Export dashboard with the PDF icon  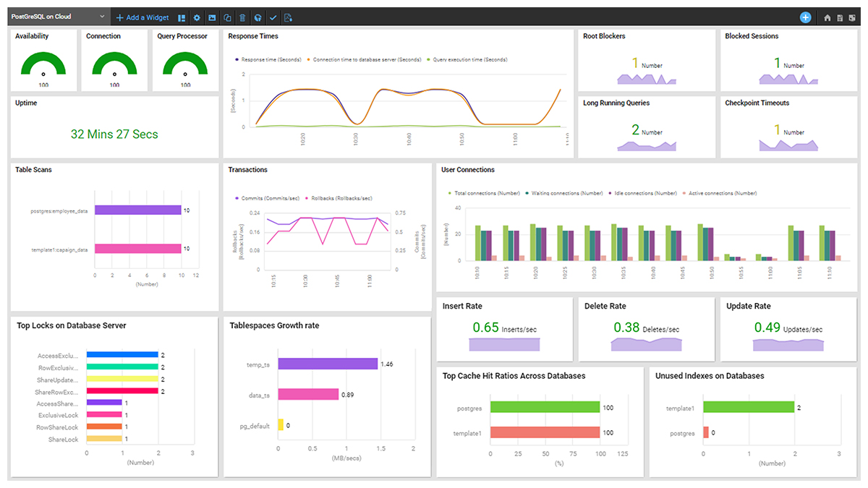coord(288,17)
